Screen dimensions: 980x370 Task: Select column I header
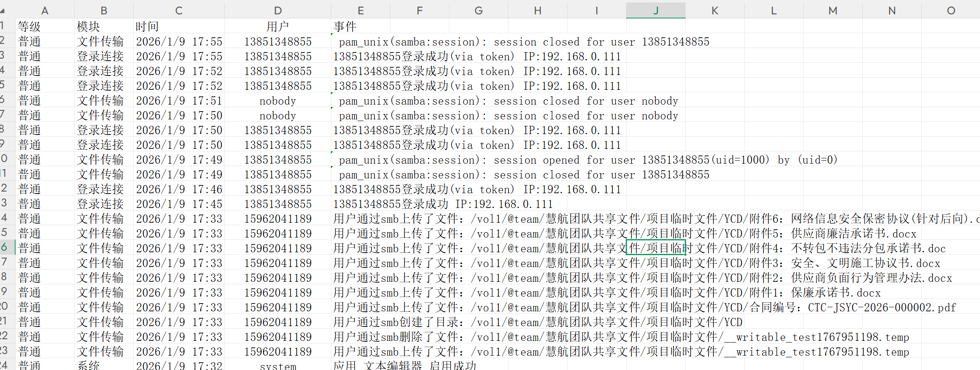coord(597,11)
